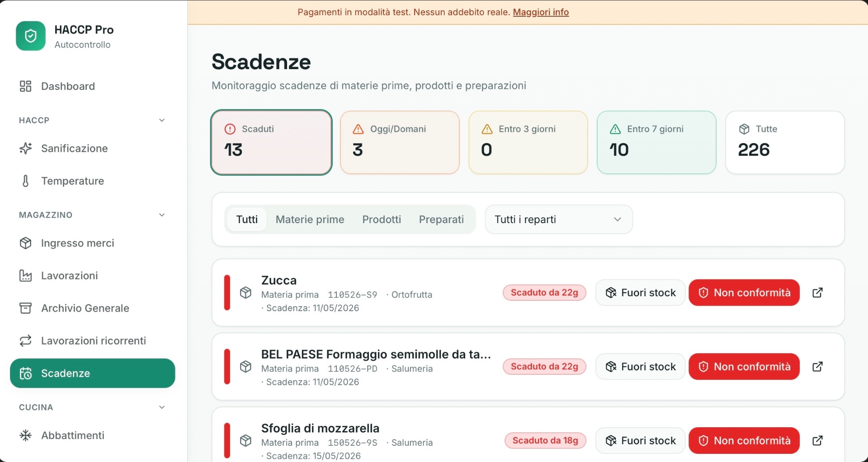Open Zucca details via external link icon
The image size is (868, 462).
pyautogui.click(x=817, y=293)
